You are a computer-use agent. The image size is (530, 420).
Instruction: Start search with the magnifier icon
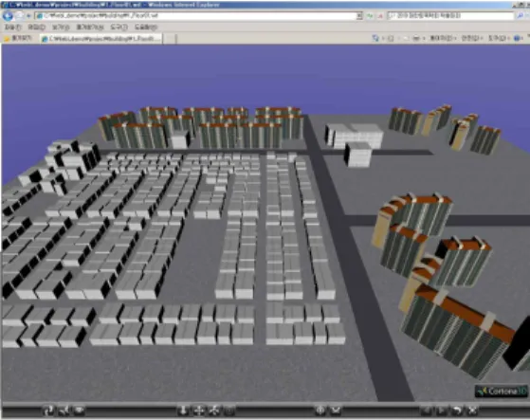(521, 15)
